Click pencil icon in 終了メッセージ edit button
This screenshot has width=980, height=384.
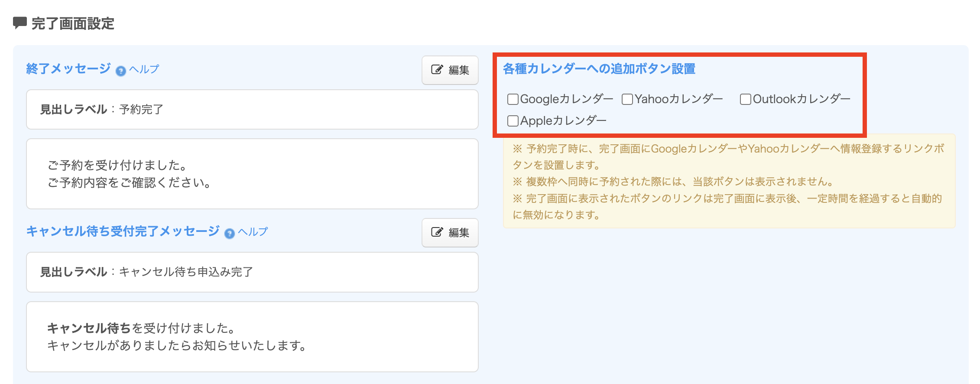(437, 70)
